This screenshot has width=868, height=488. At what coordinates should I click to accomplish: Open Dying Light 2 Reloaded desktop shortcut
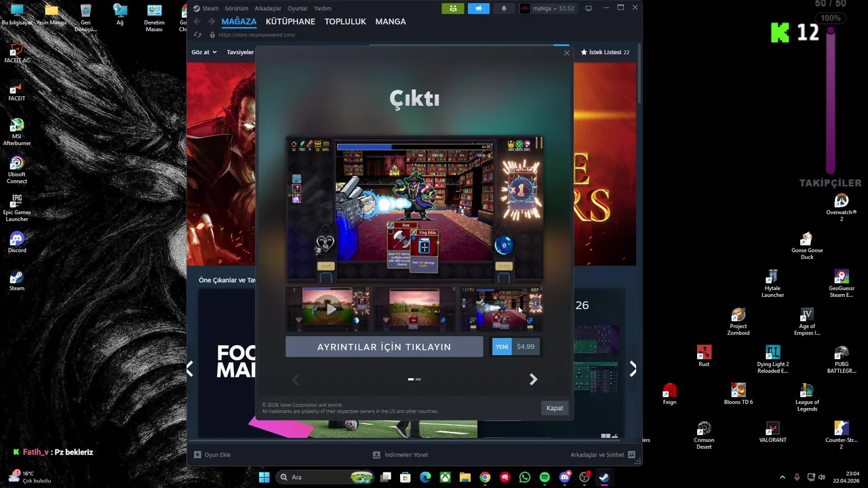point(772,359)
